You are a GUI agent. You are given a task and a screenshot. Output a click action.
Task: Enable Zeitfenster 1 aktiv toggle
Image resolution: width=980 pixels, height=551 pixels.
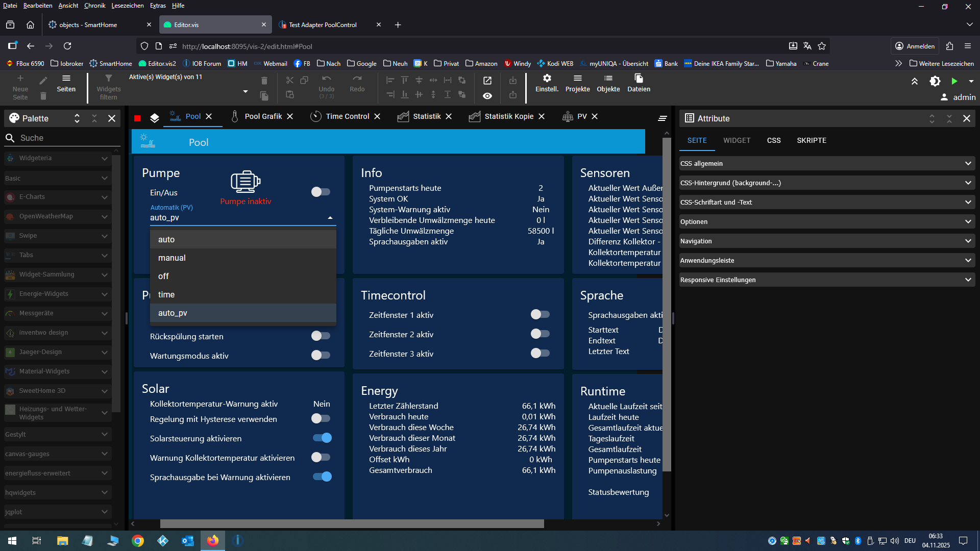(540, 314)
